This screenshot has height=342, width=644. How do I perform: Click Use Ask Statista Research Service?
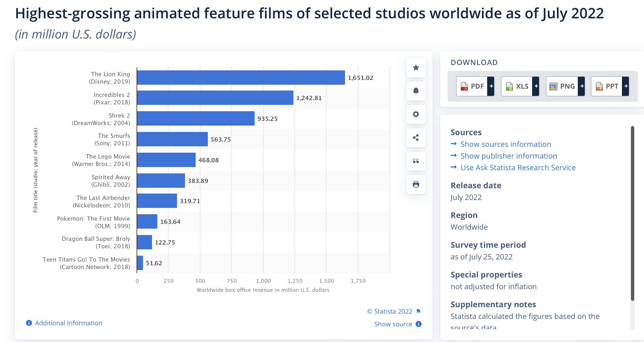click(x=518, y=168)
